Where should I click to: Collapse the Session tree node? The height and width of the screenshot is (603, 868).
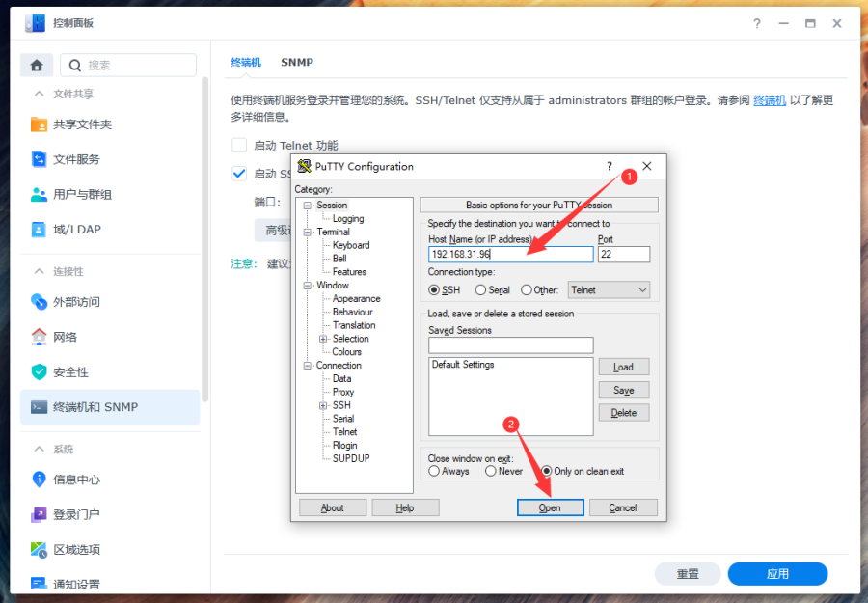pyautogui.click(x=308, y=206)
